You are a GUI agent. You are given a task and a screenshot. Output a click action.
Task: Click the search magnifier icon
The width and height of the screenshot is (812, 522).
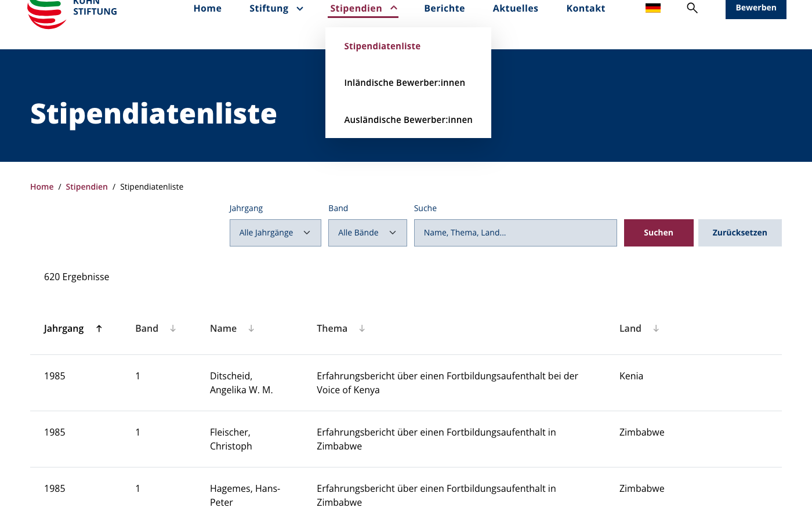point(692,8)
